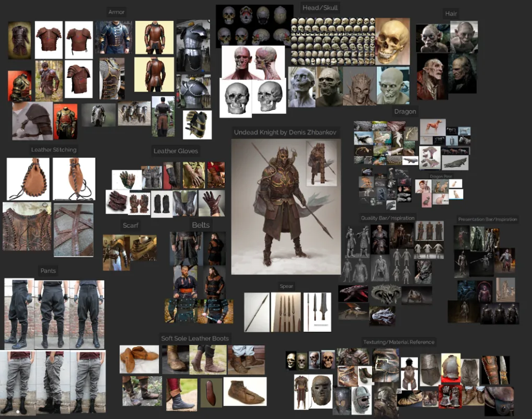The width and height of the screenshot is (532, 419).
Task: Click the black leather gloves pair image
Action: [x=161, y=204]
